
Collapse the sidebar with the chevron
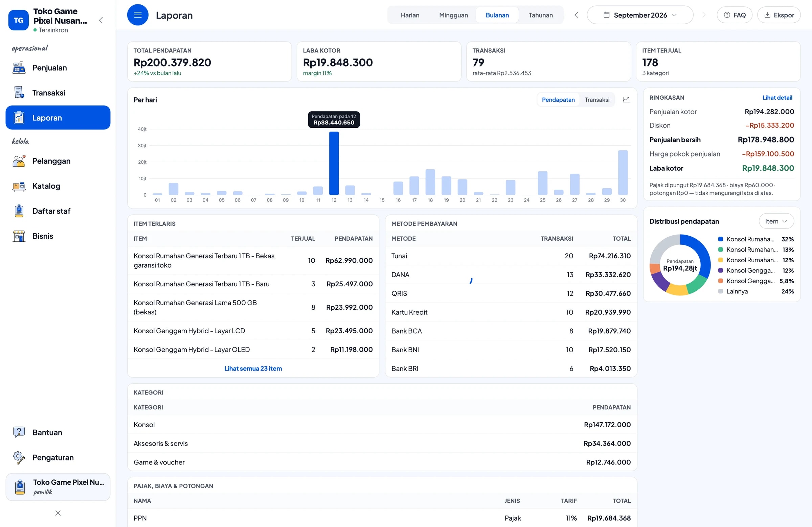click(x=101, y=20)
